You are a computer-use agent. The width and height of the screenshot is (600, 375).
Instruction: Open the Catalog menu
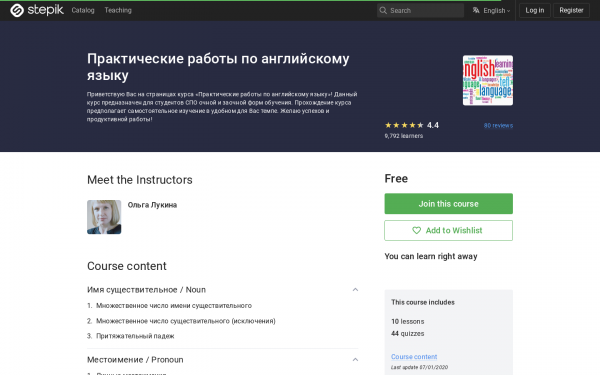[x=83, y=10]
